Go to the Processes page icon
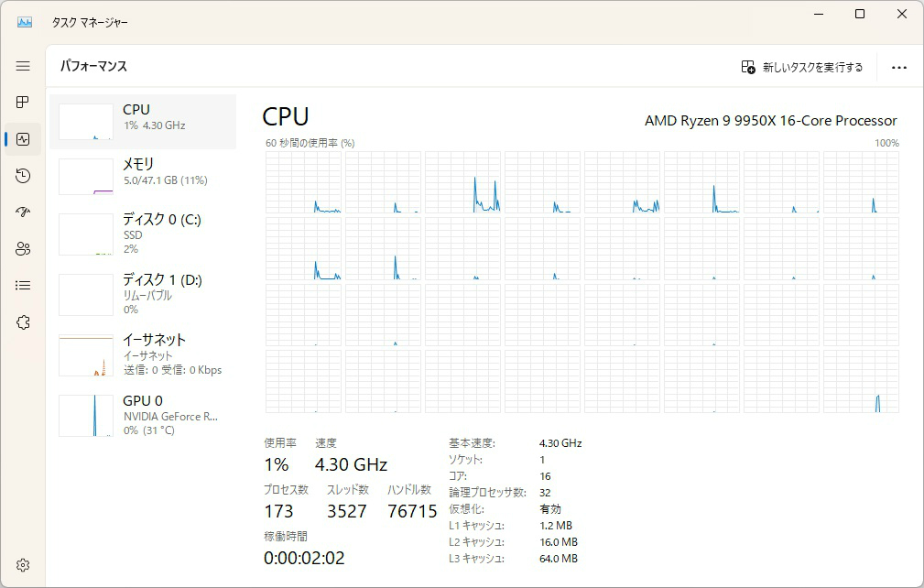 (x=23, y=103)
